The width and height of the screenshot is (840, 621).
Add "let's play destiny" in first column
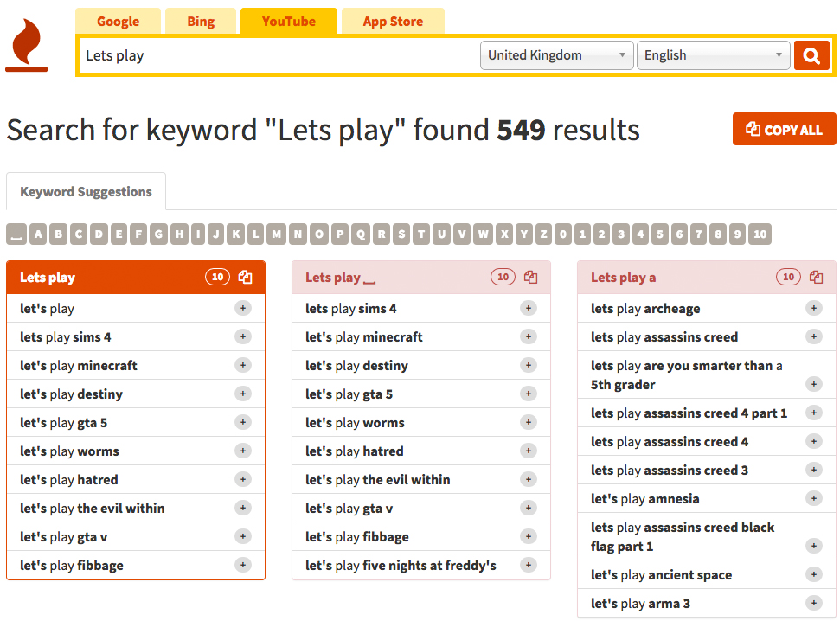tap(243, 394)
